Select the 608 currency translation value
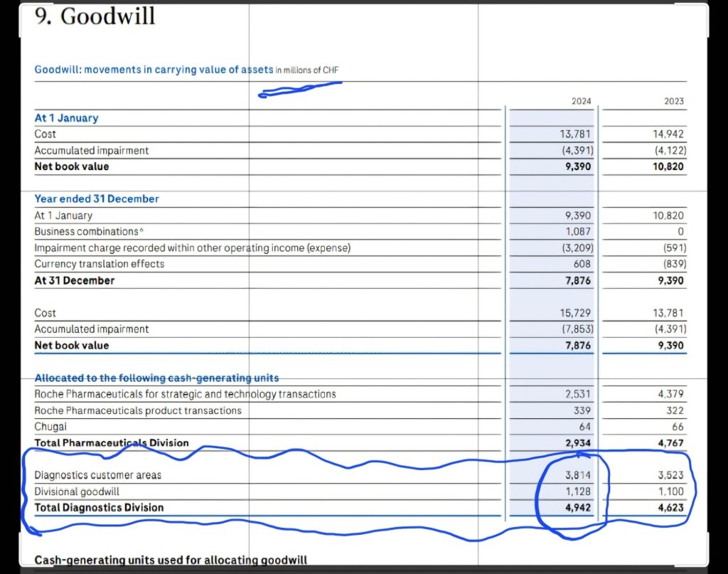728x574 pixels. point(582,264)
